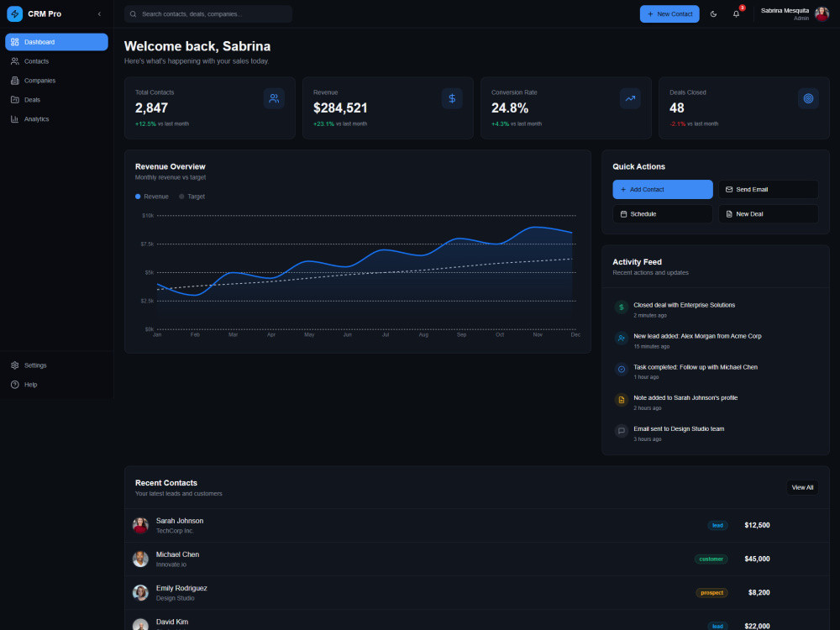Click Michael Chen's avatar
Viewport: 840px width, 630px height.
point(140,559)
